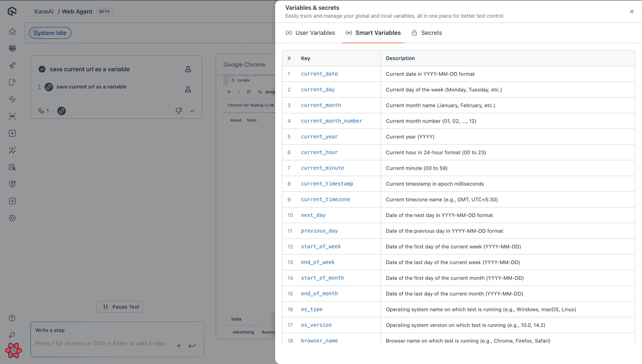The height and width of the screenshot is (364, 642).
Task: Click the rocket icon in the sidebar
Action: (12, 65)
